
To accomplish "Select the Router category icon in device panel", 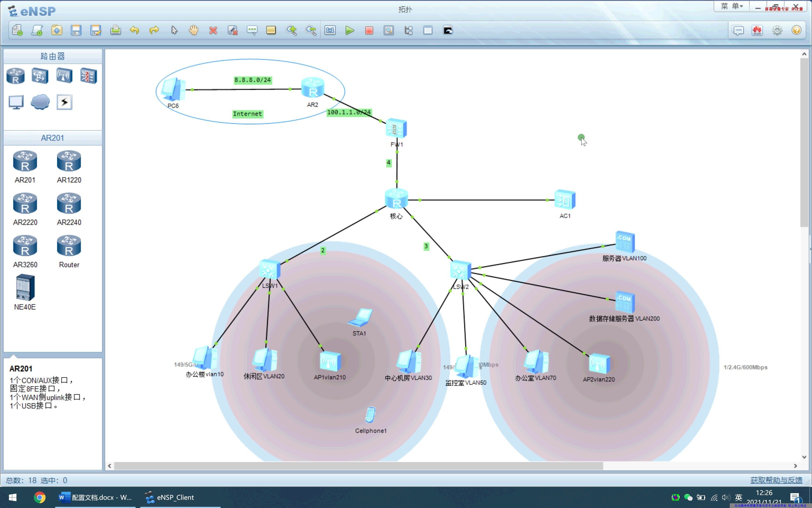I will coord(16,75).
